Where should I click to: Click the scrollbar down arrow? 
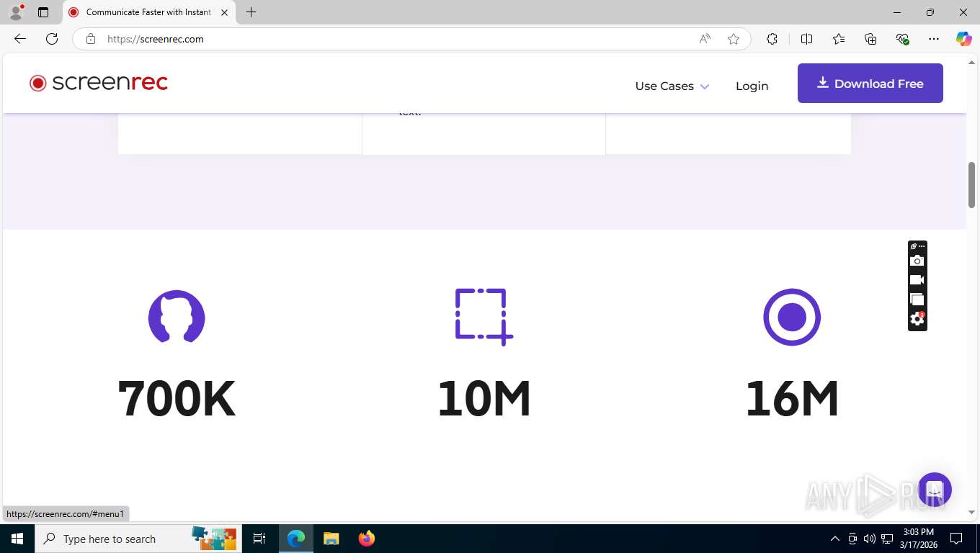[971, 513]
